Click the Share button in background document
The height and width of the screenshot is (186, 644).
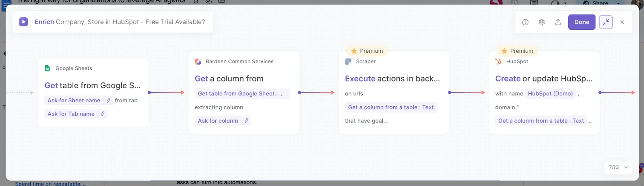[x=596, y=2]
